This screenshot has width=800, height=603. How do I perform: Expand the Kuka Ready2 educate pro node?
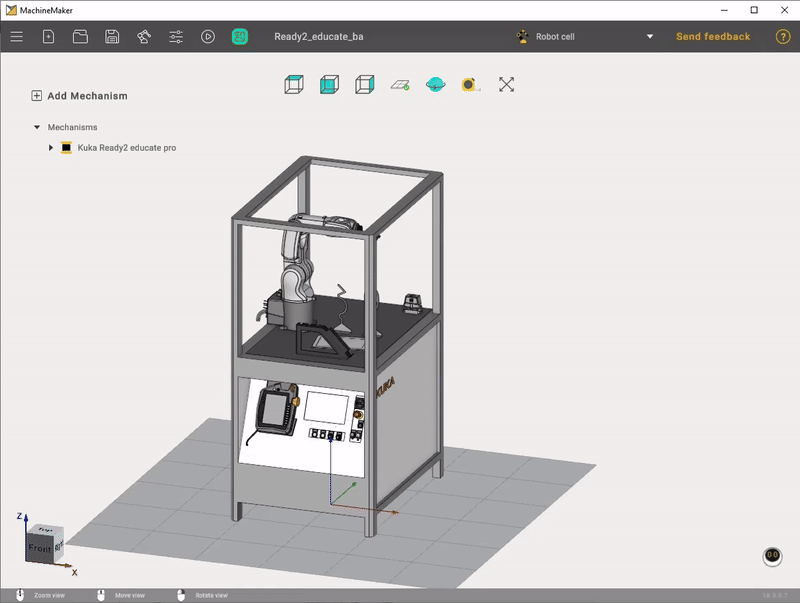tap(49, 147)
